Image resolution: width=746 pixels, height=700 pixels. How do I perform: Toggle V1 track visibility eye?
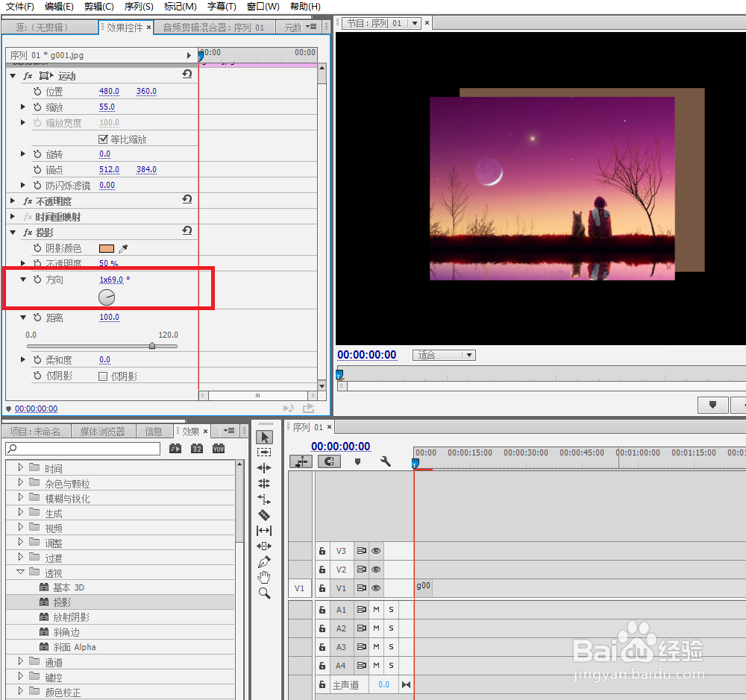point(376,587)
